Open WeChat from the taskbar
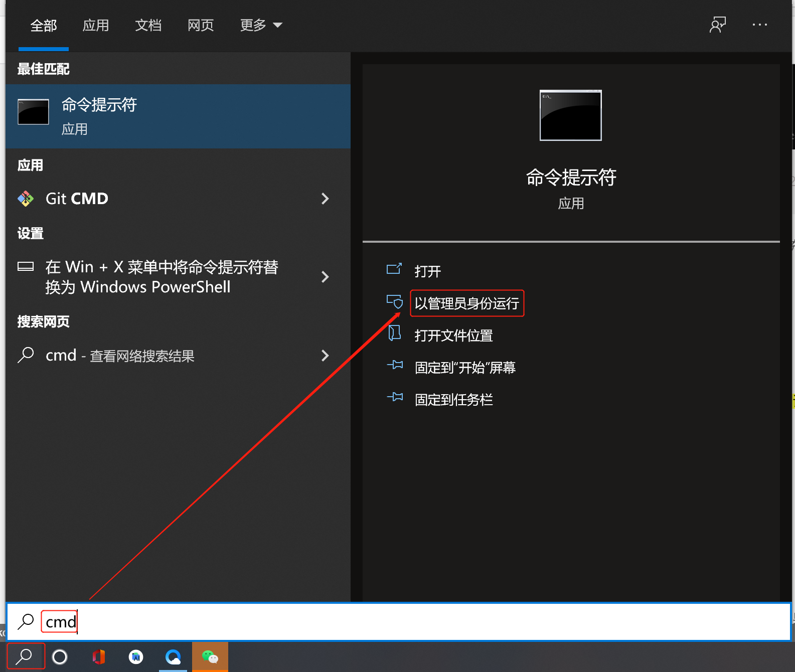 210,656
